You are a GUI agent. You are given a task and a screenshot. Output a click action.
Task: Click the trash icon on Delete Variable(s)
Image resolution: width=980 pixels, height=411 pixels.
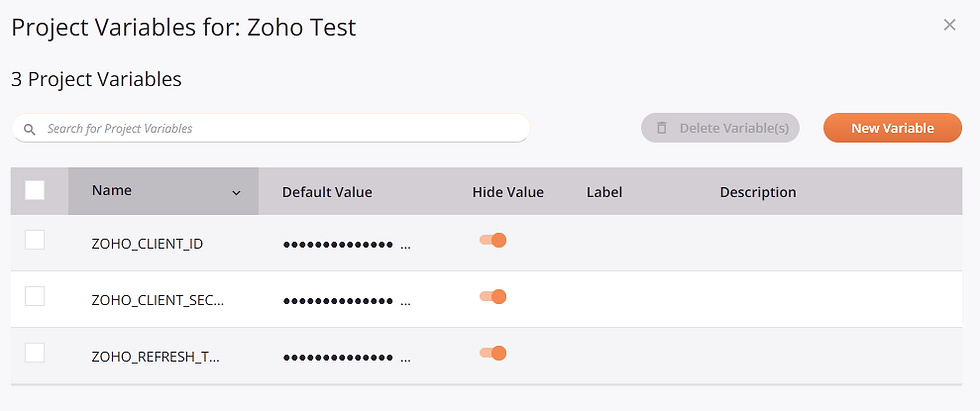[661, 128]
